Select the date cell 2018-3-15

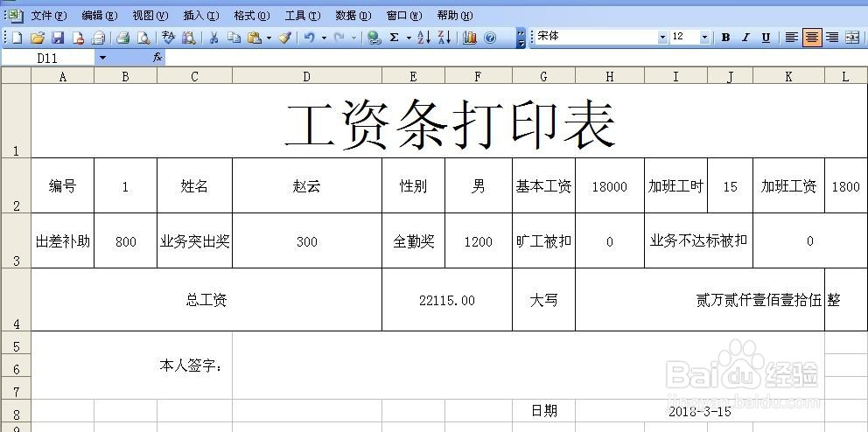700,410
